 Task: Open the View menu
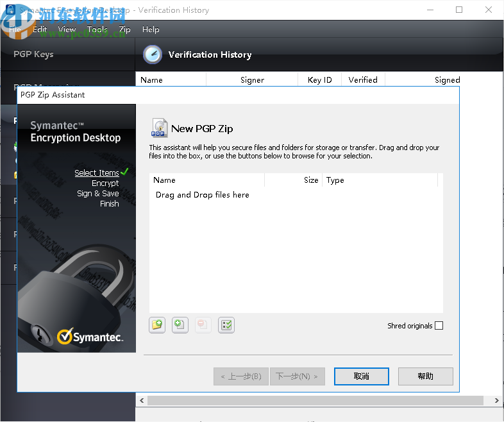[67, 30]
